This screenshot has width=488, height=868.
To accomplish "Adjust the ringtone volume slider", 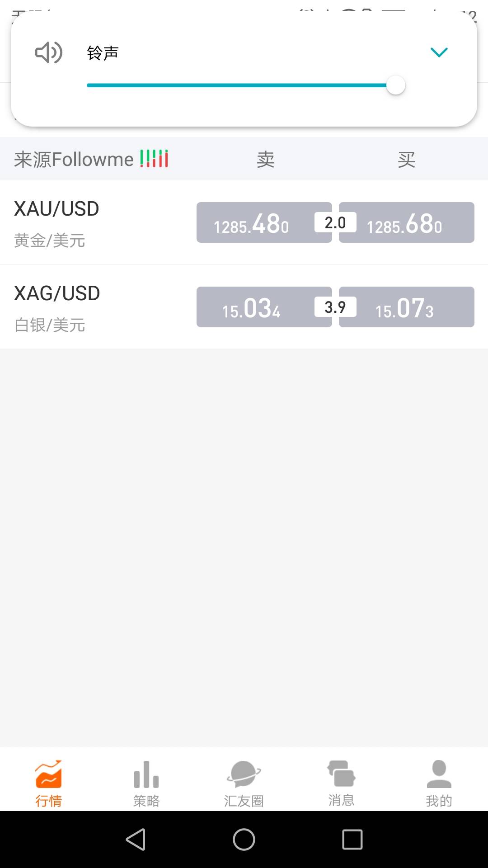I will click(246, 85).
